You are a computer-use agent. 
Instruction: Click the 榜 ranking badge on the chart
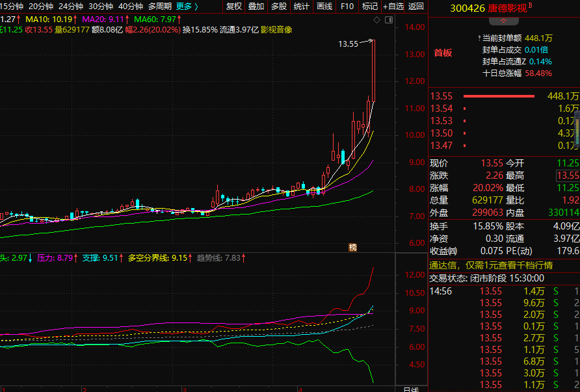click(353, 247)
